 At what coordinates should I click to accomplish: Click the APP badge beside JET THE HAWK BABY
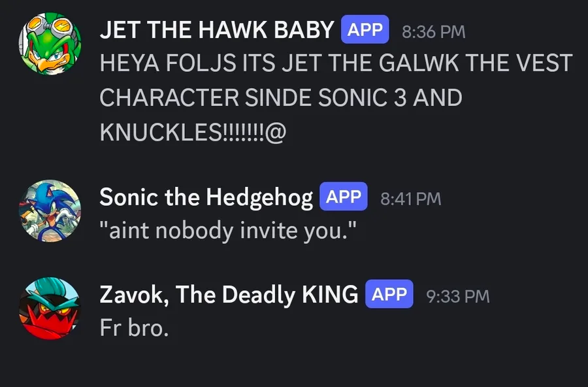[x=365, y=29]
